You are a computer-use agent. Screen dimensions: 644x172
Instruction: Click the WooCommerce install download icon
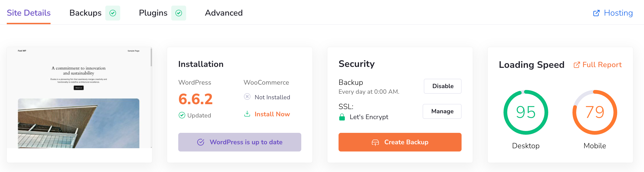tap(247, 114)
